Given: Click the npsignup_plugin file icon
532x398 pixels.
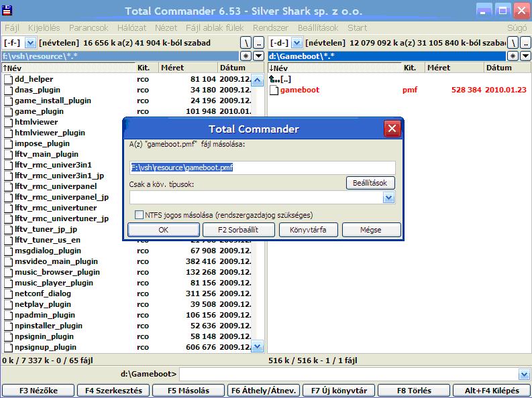Looking at the screenshot, I should pos(7,347).
